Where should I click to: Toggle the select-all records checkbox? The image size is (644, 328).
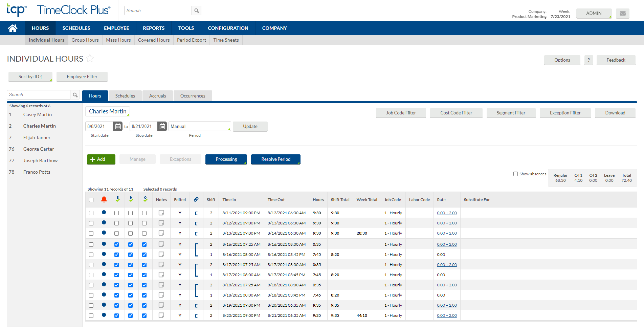click(91, 200)
